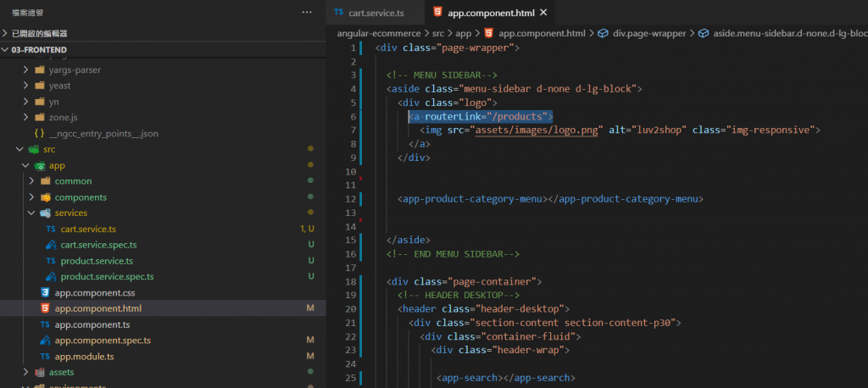Click angular-ecommerce in the breadcrumb
868x388 pixels.
379,33
